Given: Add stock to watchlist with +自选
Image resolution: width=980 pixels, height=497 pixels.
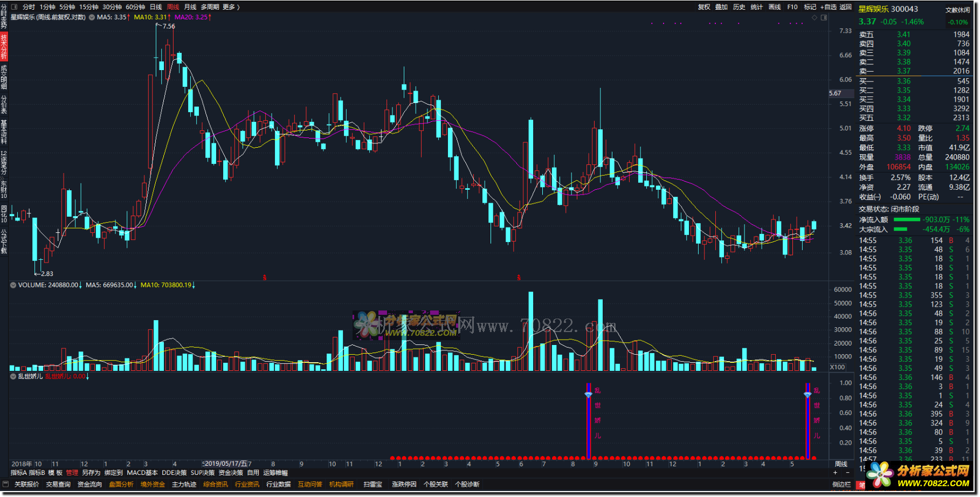Looking at the screenshot, I should 829,7.
